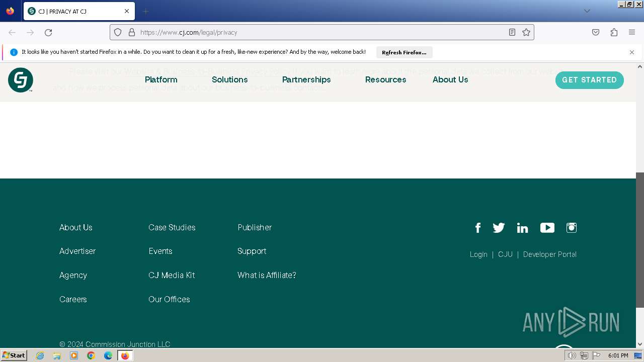Close the Privacy at CJ tab
Screen dimensions: 644x362
(127, 11)
